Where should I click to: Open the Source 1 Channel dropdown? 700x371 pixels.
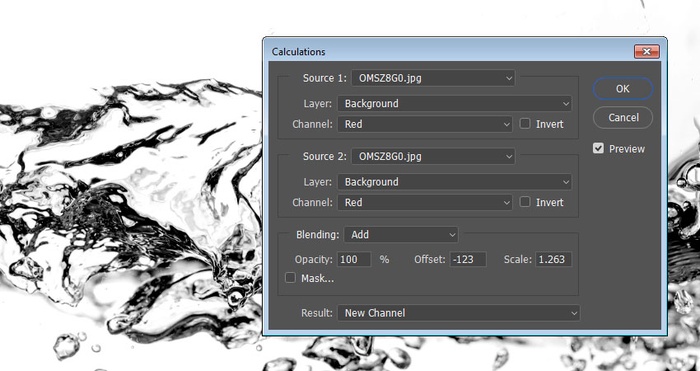click(x=425, y=124)
